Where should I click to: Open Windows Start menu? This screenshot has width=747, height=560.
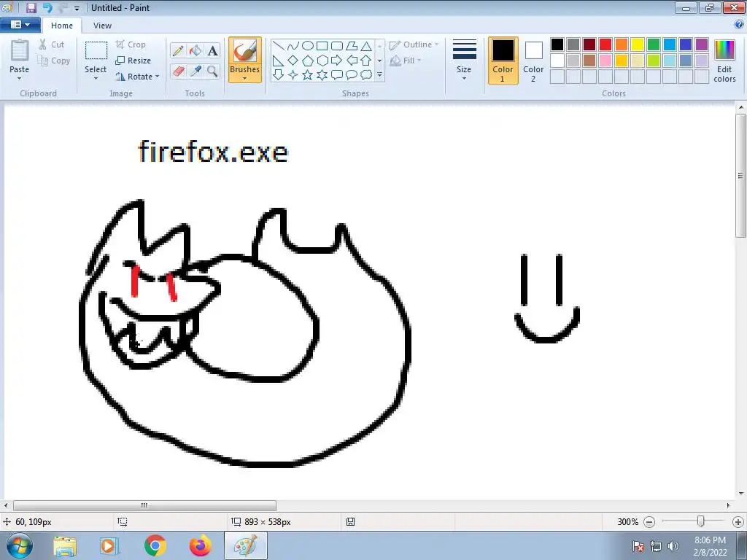point(19,545)
